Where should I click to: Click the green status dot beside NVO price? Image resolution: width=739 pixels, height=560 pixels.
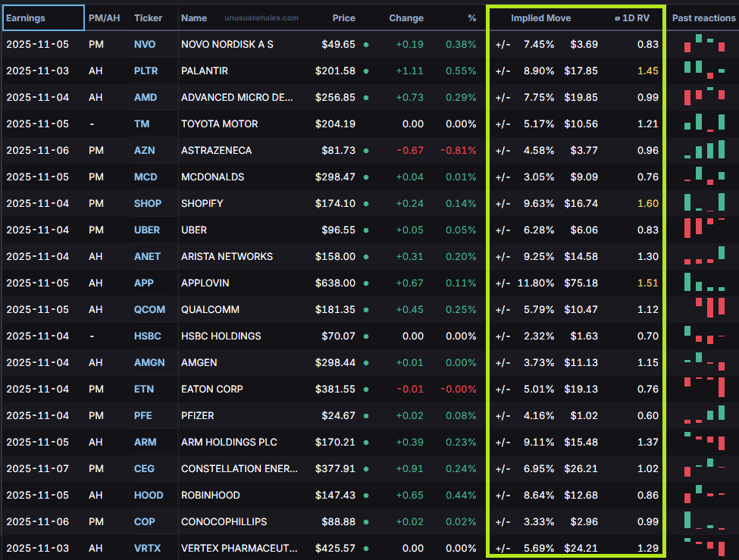pyautogui.click(x=366, y=45)
